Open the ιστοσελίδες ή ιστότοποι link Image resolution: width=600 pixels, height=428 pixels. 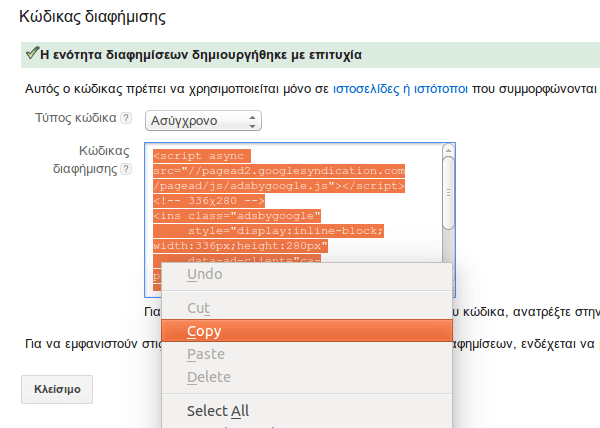[x=400, y=89]
